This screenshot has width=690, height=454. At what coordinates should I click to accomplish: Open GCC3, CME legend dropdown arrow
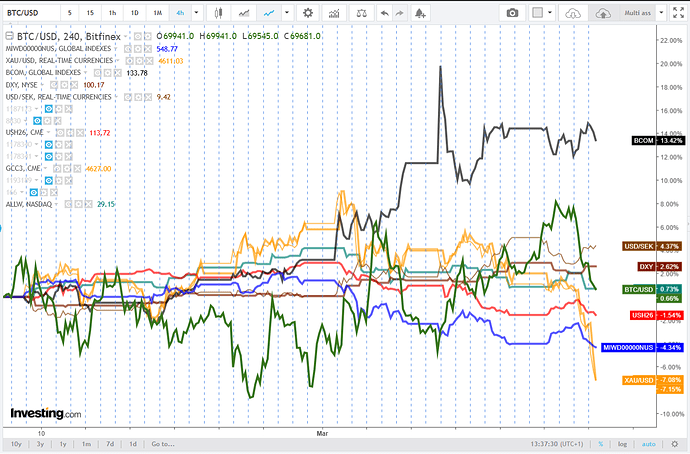(x=45, y=168)
